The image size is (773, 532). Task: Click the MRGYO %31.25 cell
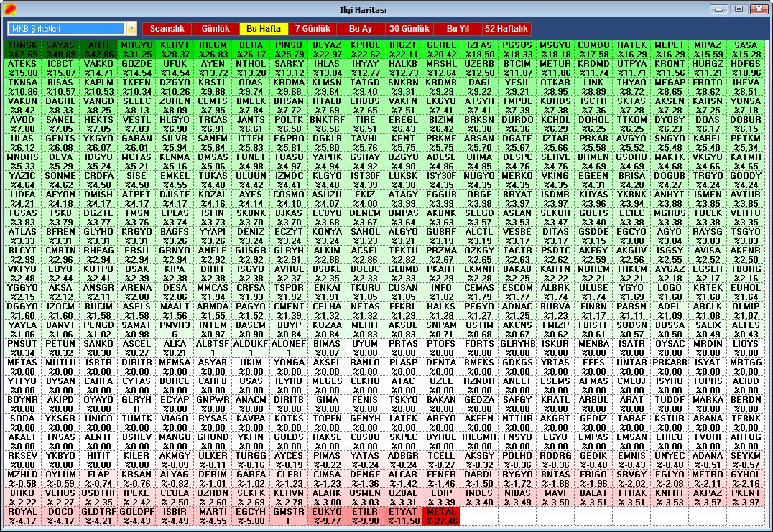coord(136,50)
